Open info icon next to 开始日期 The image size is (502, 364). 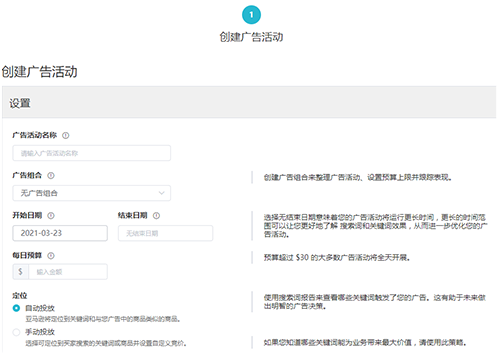tap(51, 216)
